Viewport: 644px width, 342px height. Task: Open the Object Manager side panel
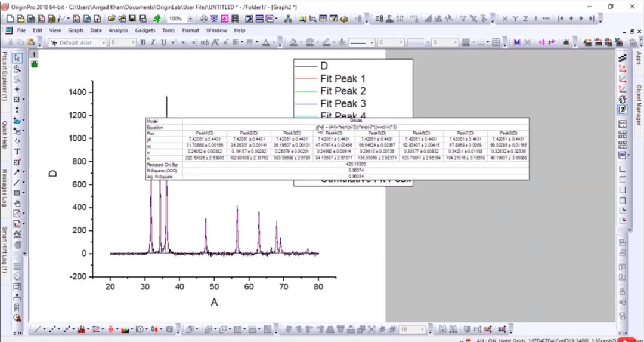click(x=639, y=105)
